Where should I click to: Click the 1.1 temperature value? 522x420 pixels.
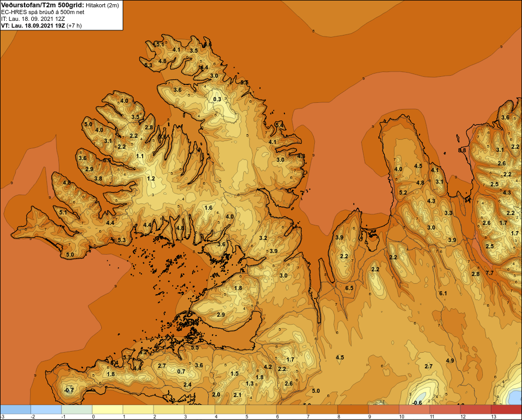(140, 156)
